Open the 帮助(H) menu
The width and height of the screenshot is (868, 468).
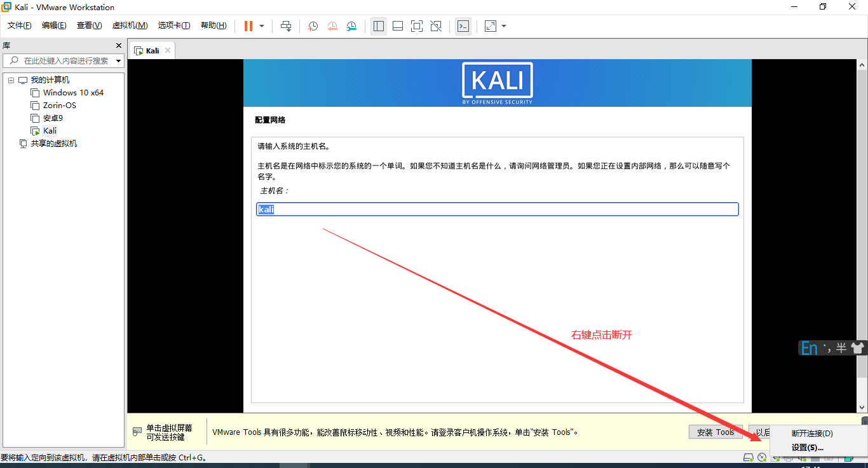(x=214, y=25)
